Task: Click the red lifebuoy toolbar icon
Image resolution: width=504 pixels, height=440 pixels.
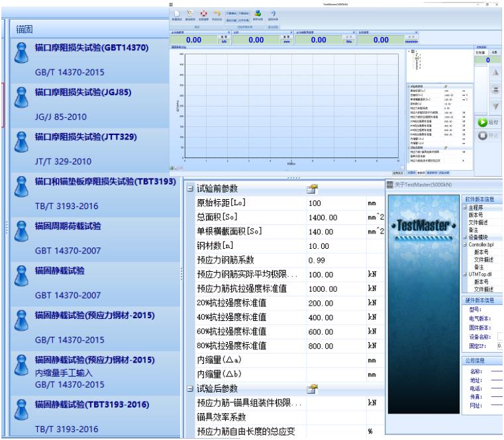Action: click(x=203, y=13)
